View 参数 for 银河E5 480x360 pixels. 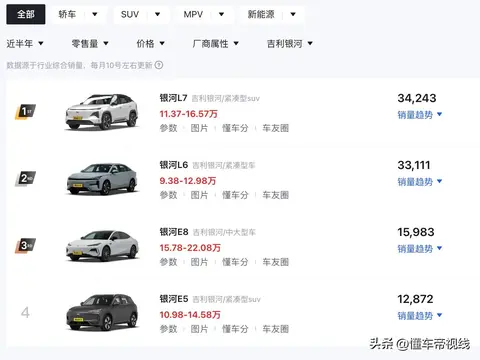pos(168,329)
